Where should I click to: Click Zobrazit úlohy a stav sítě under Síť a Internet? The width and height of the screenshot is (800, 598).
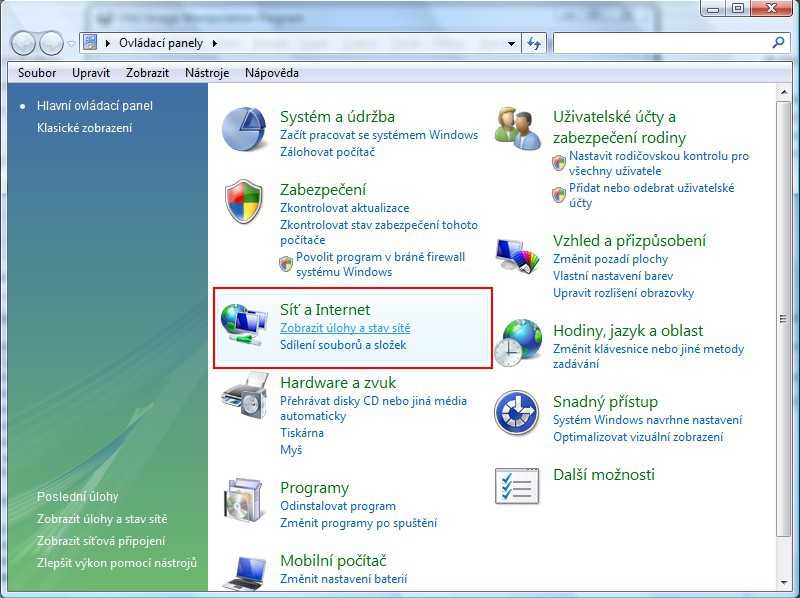[345, 328]
